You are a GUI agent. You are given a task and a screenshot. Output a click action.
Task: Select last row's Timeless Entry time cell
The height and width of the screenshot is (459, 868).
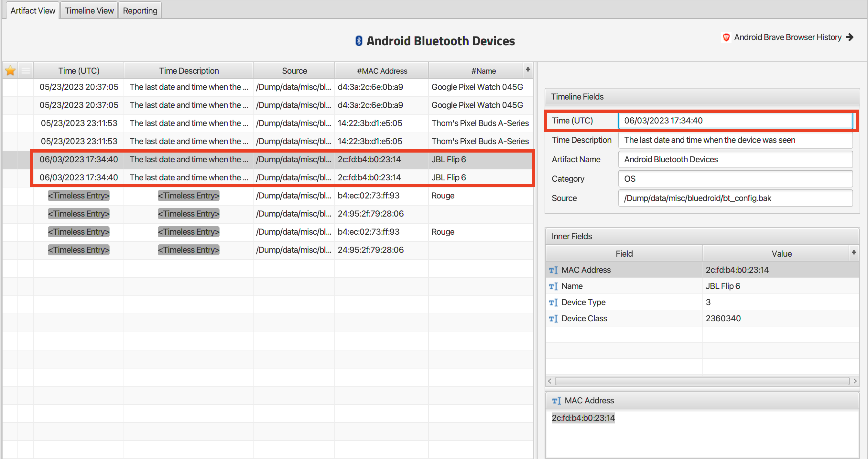pos(79,250)
